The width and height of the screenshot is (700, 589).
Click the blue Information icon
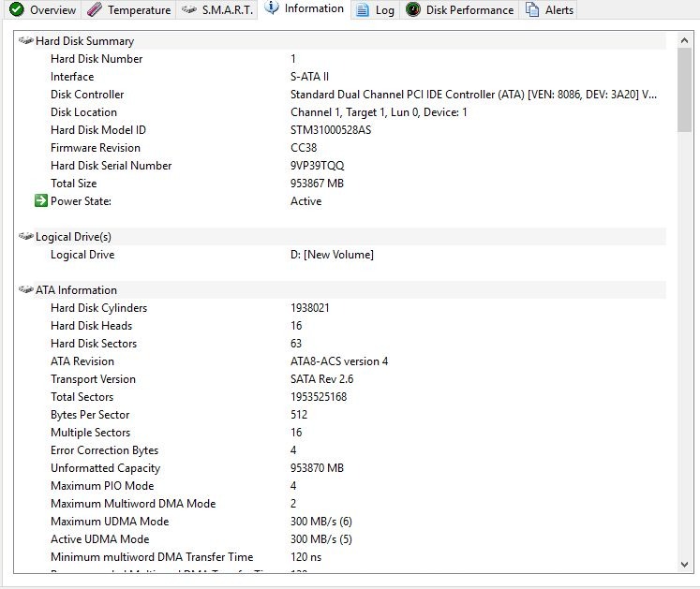(272, 8)
